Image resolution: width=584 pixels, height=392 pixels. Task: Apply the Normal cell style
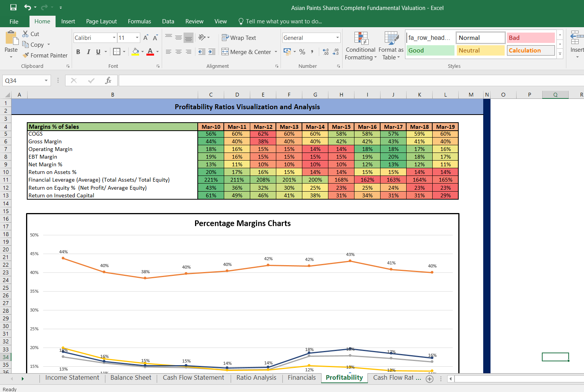click(x=481, y=38)
